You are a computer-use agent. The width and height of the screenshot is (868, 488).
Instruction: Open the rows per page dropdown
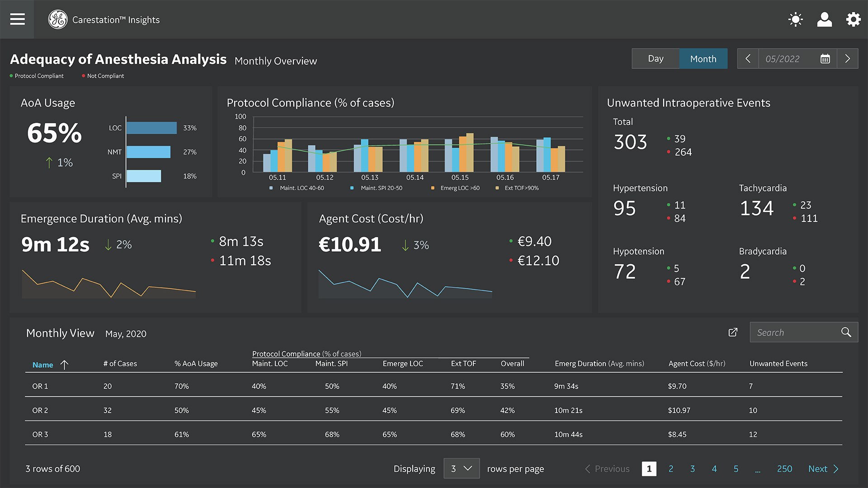click(x=462, y=469)
